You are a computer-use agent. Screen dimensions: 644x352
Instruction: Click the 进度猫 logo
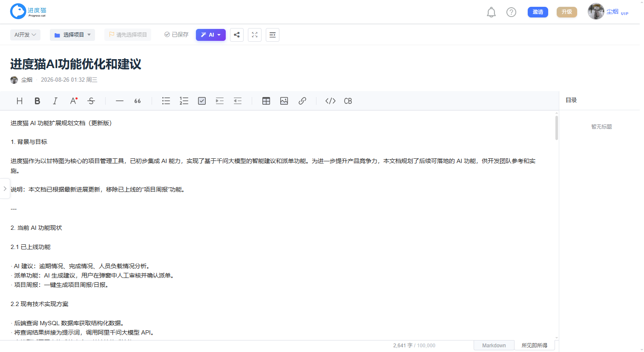(x=29, y=11)
